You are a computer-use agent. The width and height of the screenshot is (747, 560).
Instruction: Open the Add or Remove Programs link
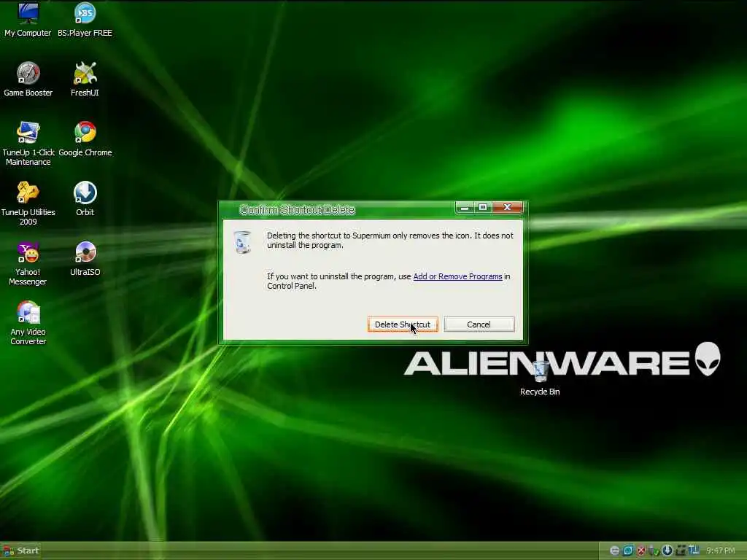457,276
